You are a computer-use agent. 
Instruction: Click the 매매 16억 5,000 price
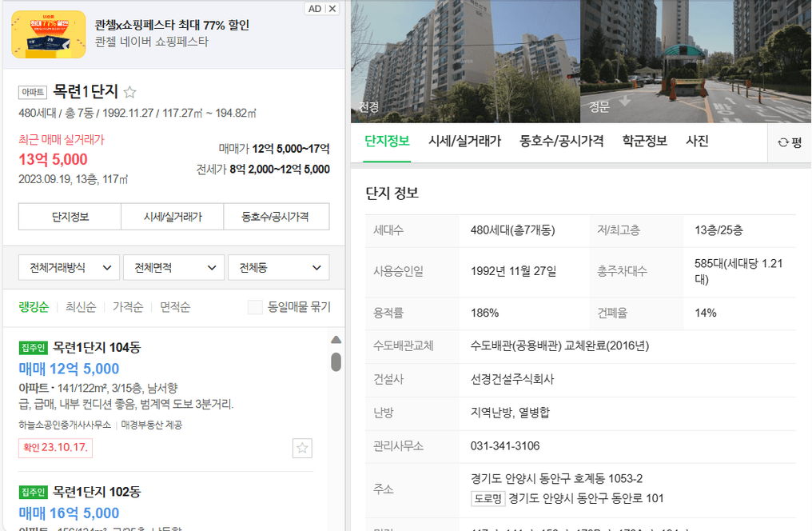click(69, 513)
